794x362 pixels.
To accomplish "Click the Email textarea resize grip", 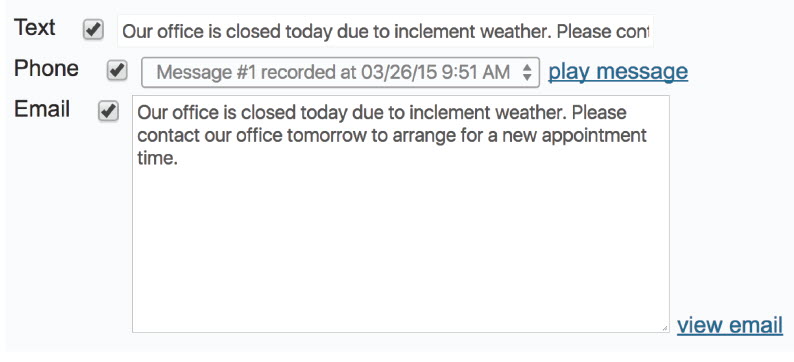I will click(x=665, y=329).
